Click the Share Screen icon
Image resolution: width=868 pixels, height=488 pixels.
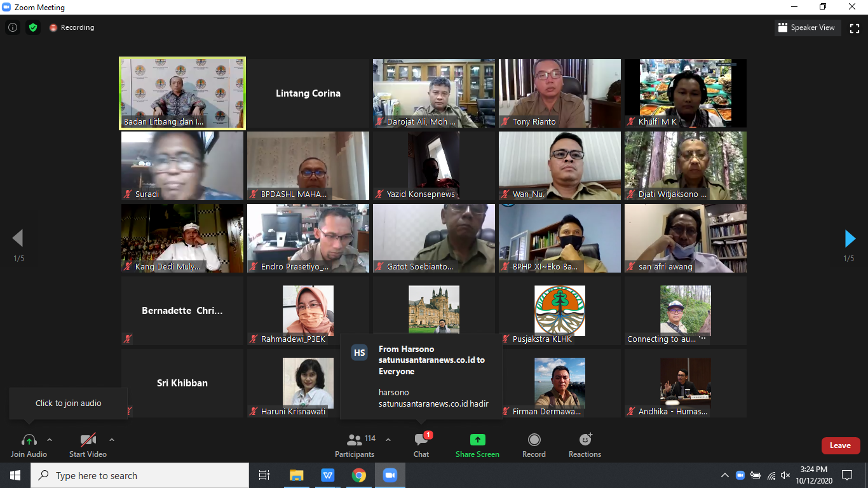point(477,445)
